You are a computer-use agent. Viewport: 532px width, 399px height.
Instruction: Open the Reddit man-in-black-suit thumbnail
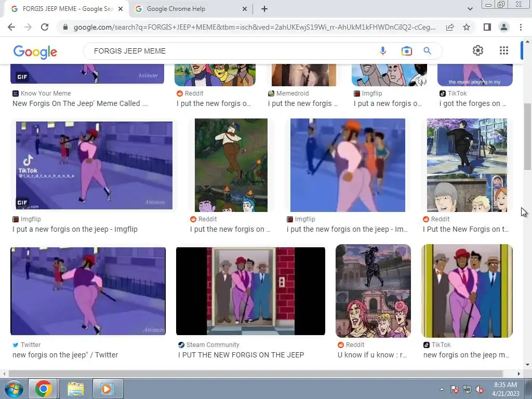[x=467, y=165]
